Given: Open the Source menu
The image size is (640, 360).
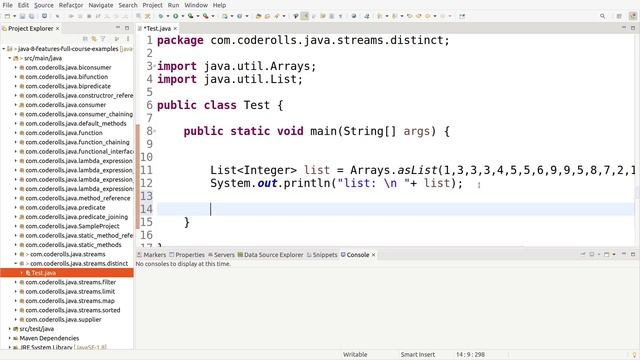Looking at the screenshot, I should [x=44, y=5].
